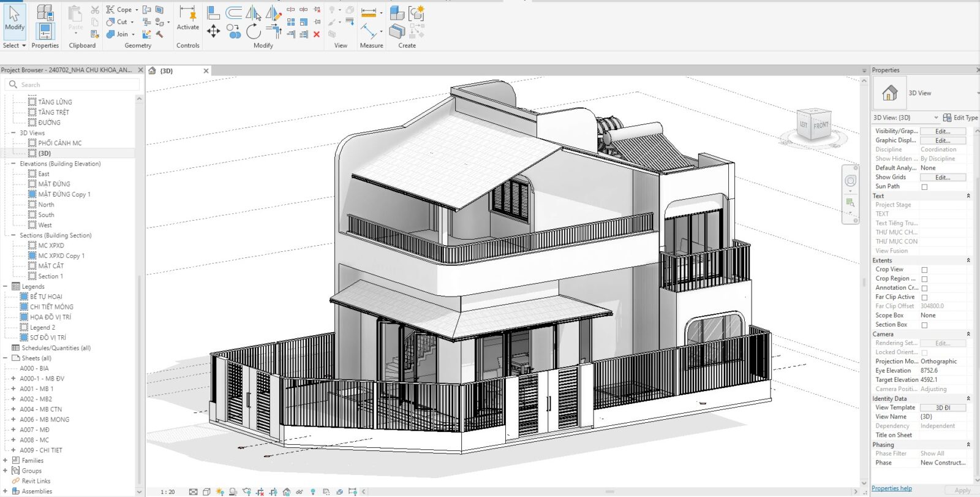
Task: Click Edit for Visibility/Graphics Overrides
Action: pyautogui.click(x=943, y=131)
